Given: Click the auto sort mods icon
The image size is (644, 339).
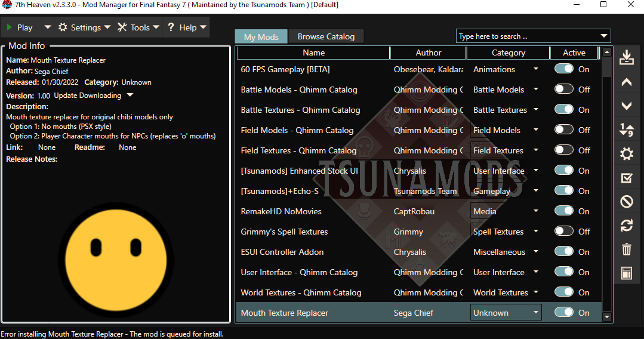Looking at the screenshot, I should point(626,130).
